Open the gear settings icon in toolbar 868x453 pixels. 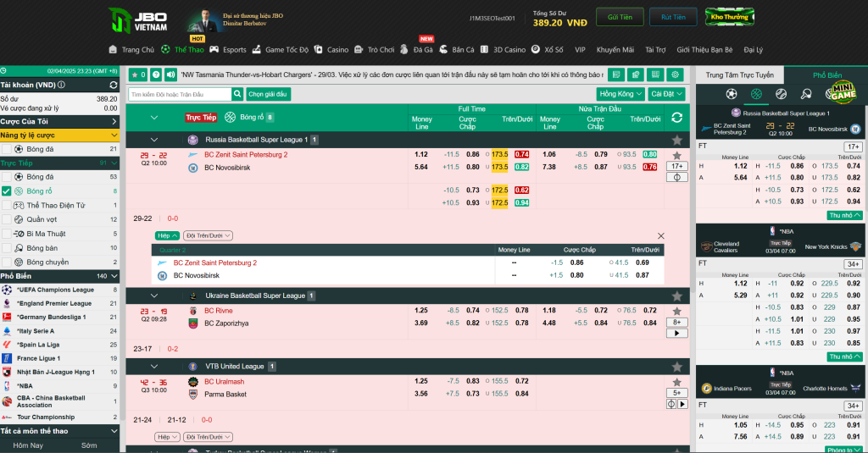[676, 75]
